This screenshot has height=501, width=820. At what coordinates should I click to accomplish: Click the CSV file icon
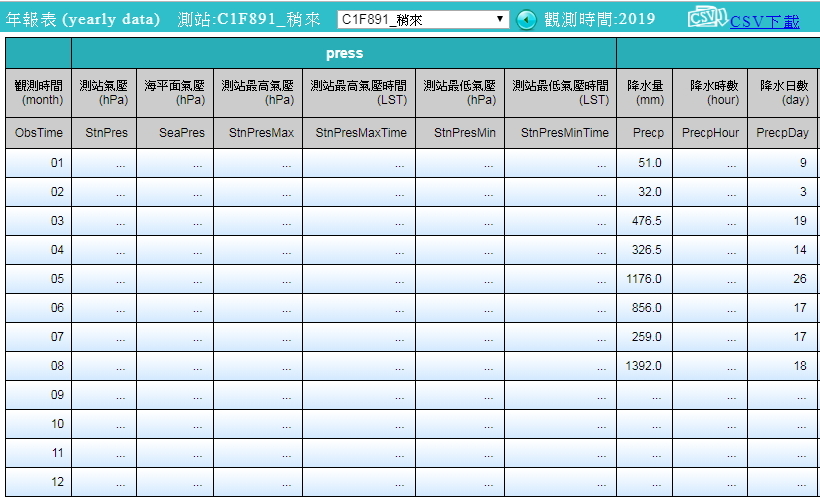706,18
